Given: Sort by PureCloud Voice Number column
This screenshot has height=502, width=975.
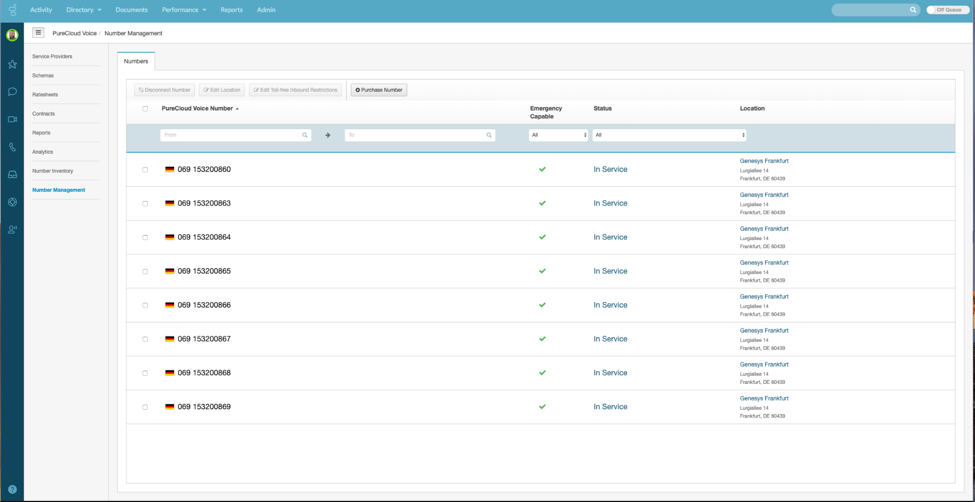Looking at the screenshot, I should point(200,108).
